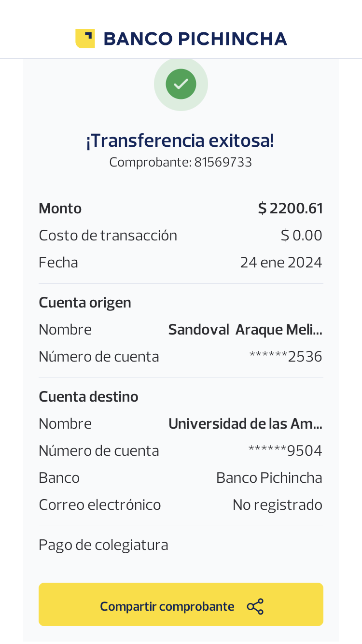Click truncated destination name Universidad de las Am...
The image size is (362, 644).
tap(245, 424)
